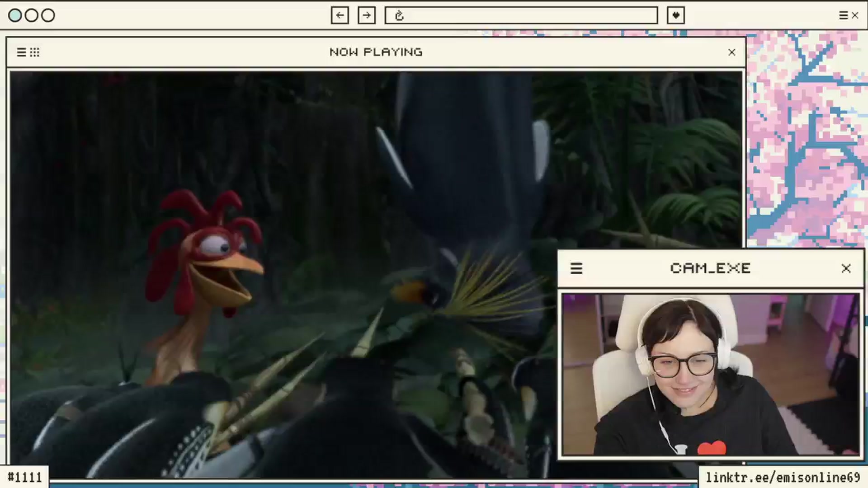Click the heart favorite button
This screenshot has height=488, width=868.
pyautogui.click(x=676, y=15)
